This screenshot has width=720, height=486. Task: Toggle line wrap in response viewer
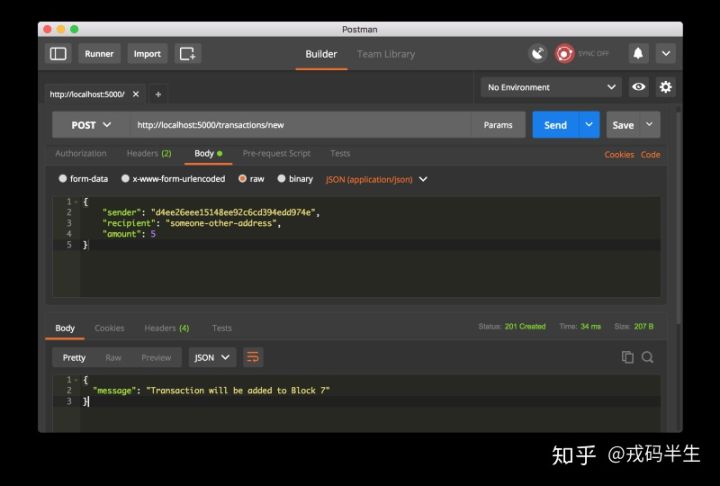pos(253,357)
